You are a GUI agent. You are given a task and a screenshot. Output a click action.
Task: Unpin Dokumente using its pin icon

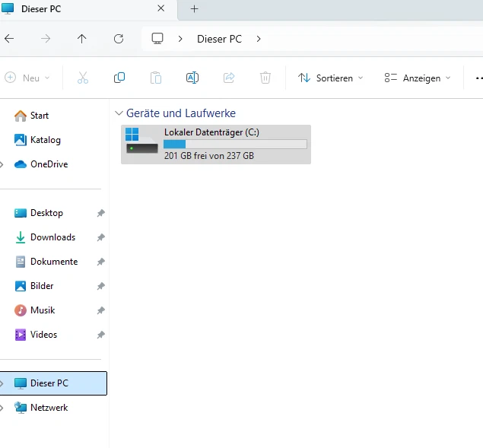pyautogui.click(x=101, y=262)
